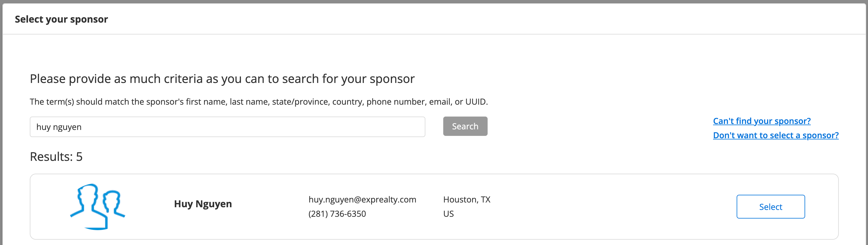Click the gray backdrop above the dialog
Viewport: 868px width, 245px height.
(x=434, y=1)
